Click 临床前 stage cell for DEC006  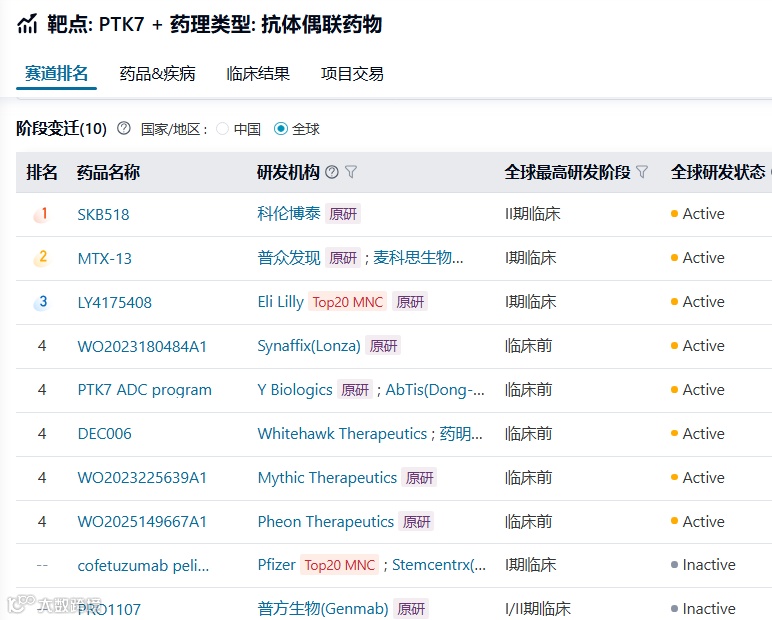528,434
